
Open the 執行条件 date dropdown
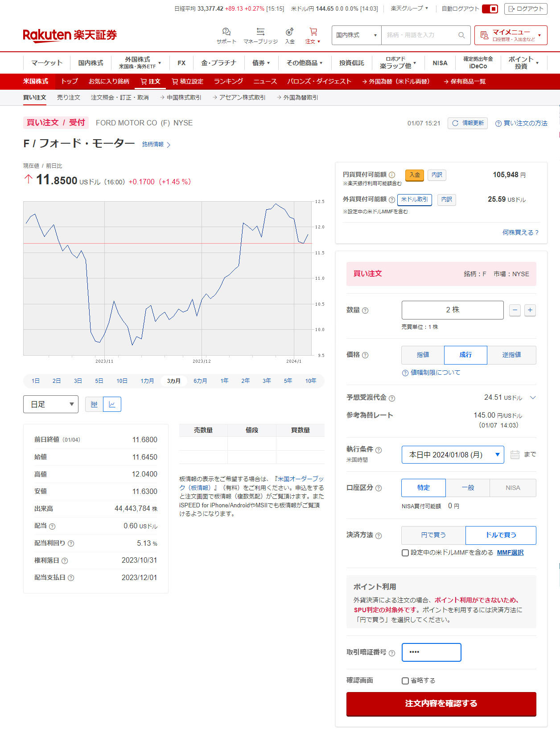[453, 455]
